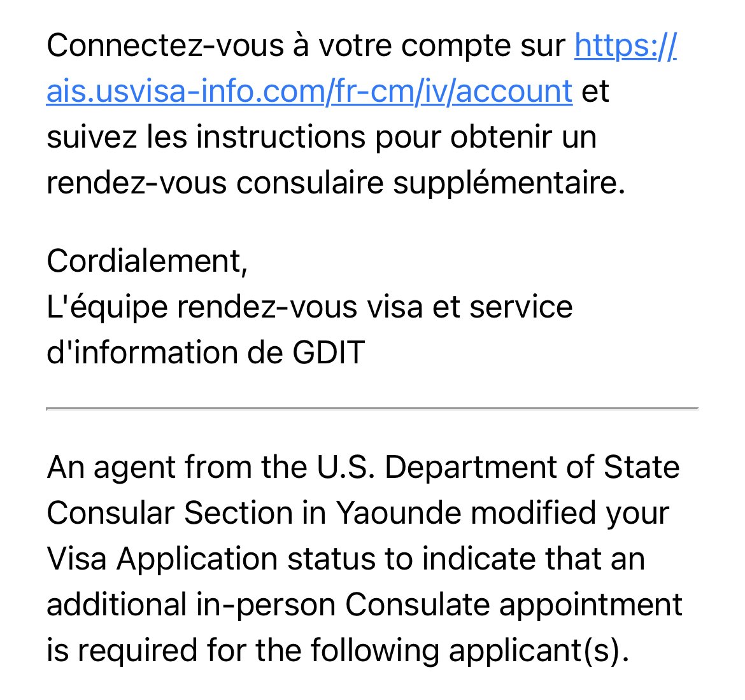Click the words "is required for the"
Screen dimensions: 745x700
pyautogui.click(x=174, y=650)
